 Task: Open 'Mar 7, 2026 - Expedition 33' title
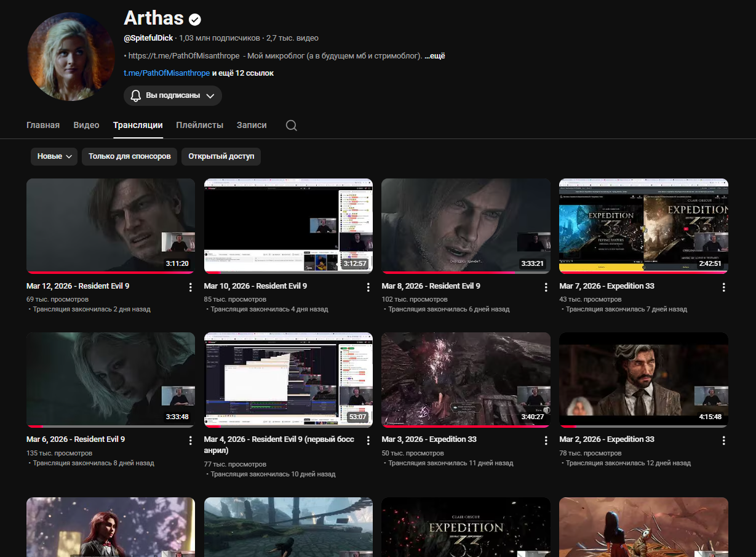point(607,286)
